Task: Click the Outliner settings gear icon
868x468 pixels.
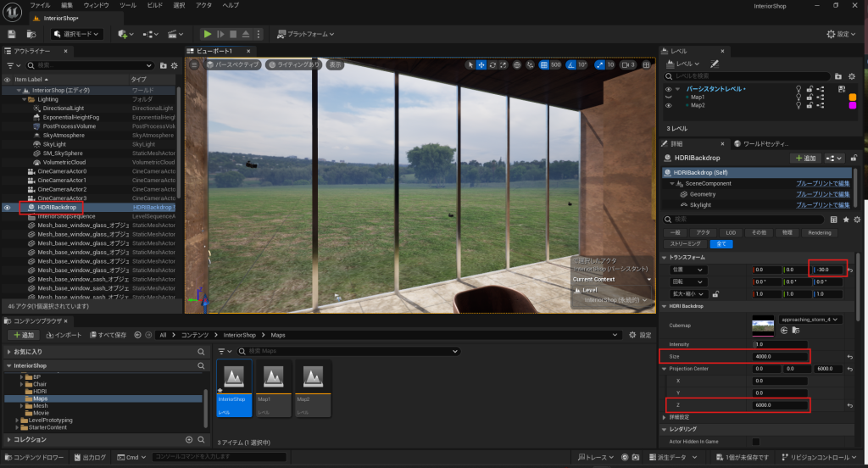Action: 174,65
